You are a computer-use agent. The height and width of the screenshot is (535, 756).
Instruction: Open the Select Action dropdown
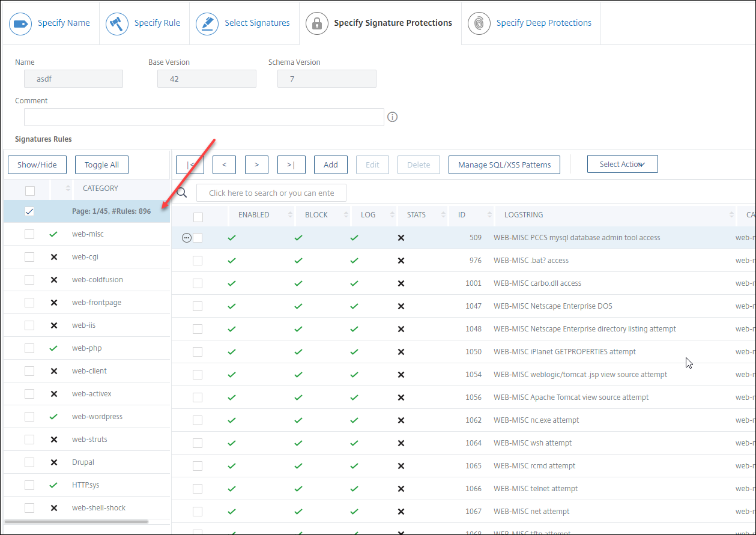(622, 164)
